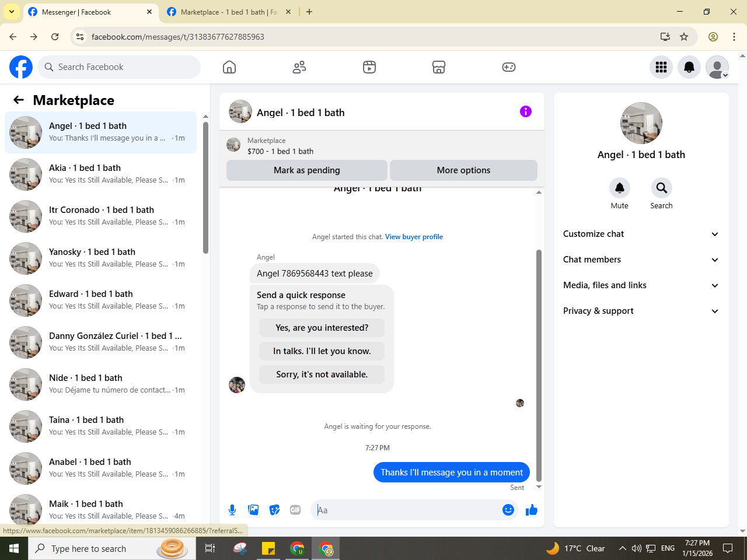Open the account profile avatar menu
Image resolution: width=747 pixels, height=560 pixels.
pos(717,67)
